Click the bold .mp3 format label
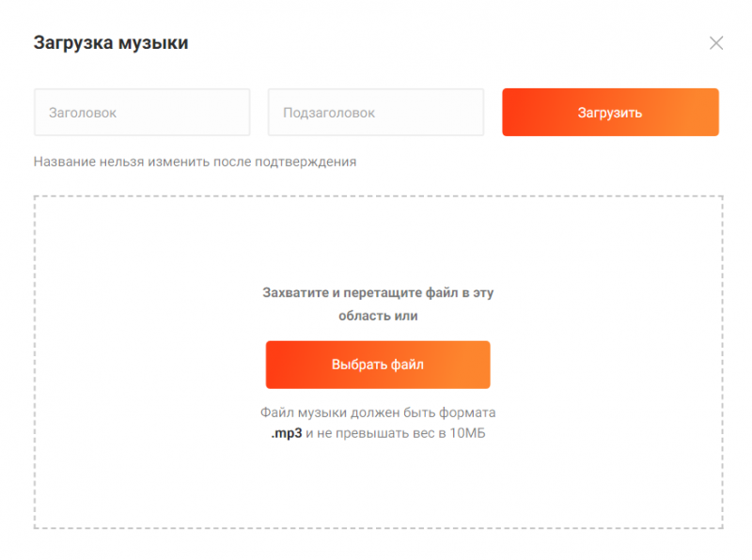The width and height of the screenshot is (752, 560). [286, 433]
